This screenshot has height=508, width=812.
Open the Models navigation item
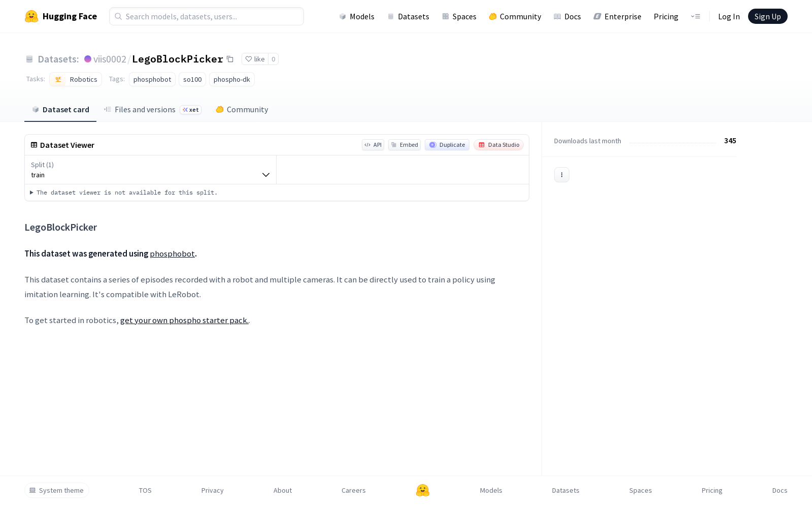357,16
